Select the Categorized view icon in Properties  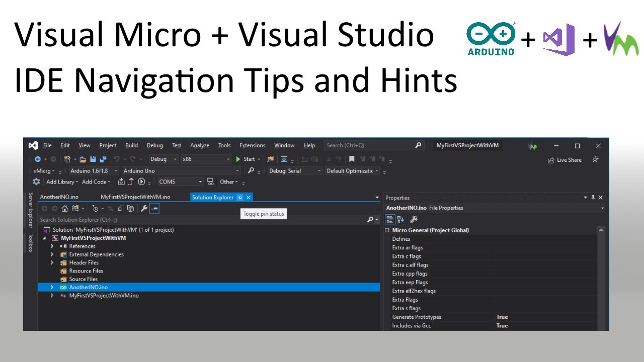(390, 219)
